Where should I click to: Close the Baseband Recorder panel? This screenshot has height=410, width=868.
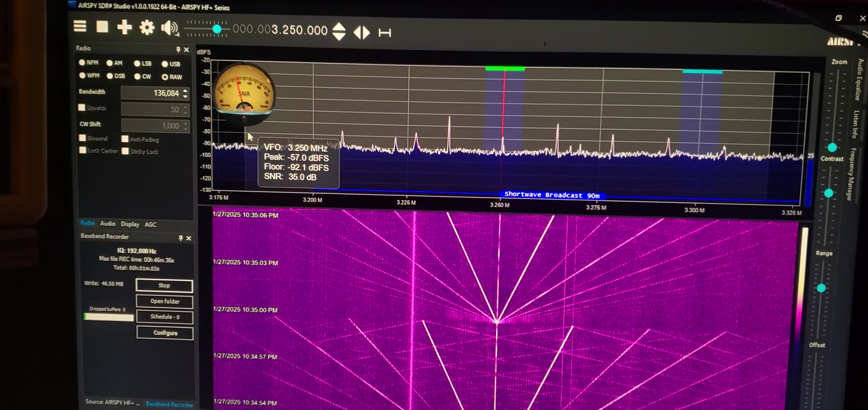tap(189, 238)
